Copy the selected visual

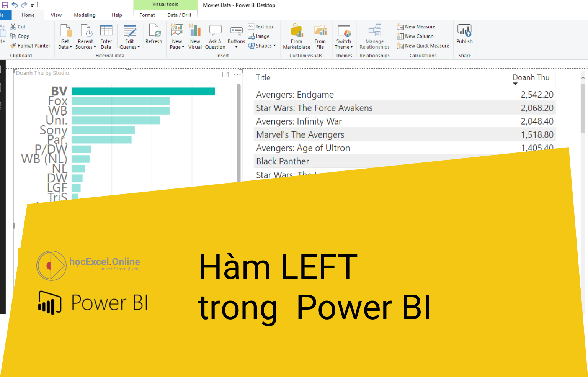19,36
